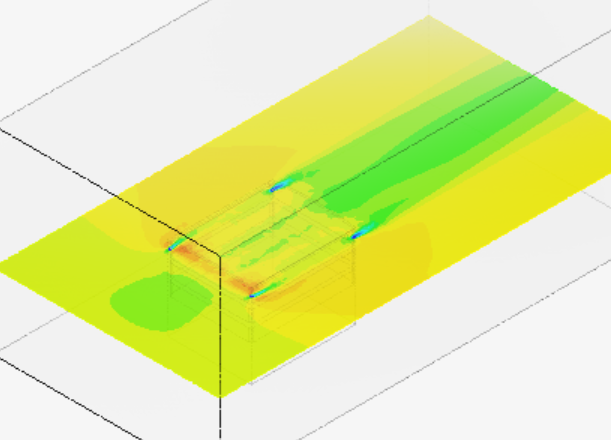
Task: Pick the blue spot at model's front corner
Action: (x=252, y=294)
